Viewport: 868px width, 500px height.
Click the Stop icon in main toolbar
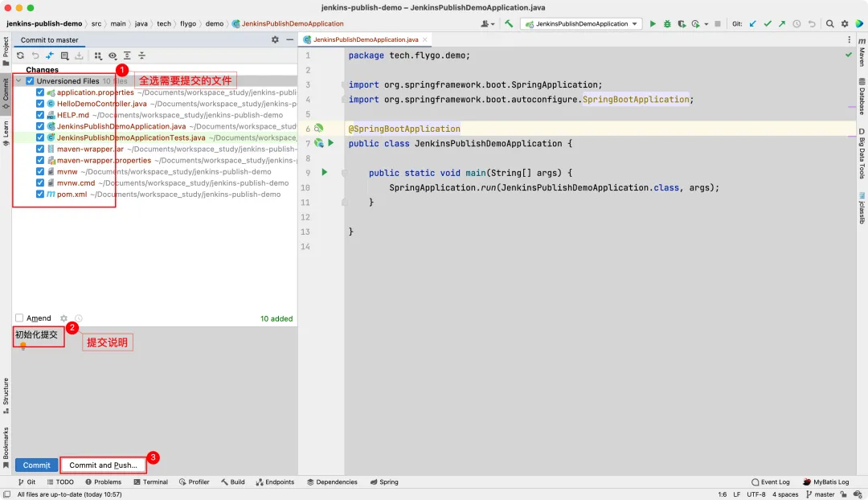tap(718, 24)
